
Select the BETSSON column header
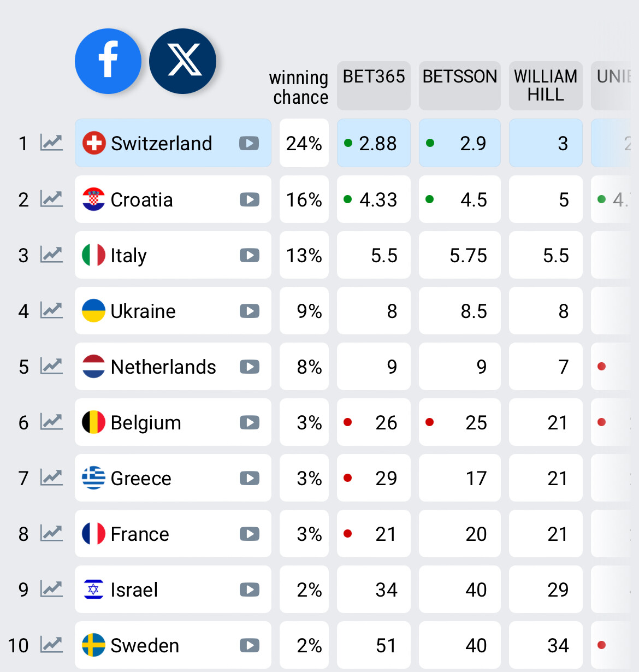tap(459, 85)
